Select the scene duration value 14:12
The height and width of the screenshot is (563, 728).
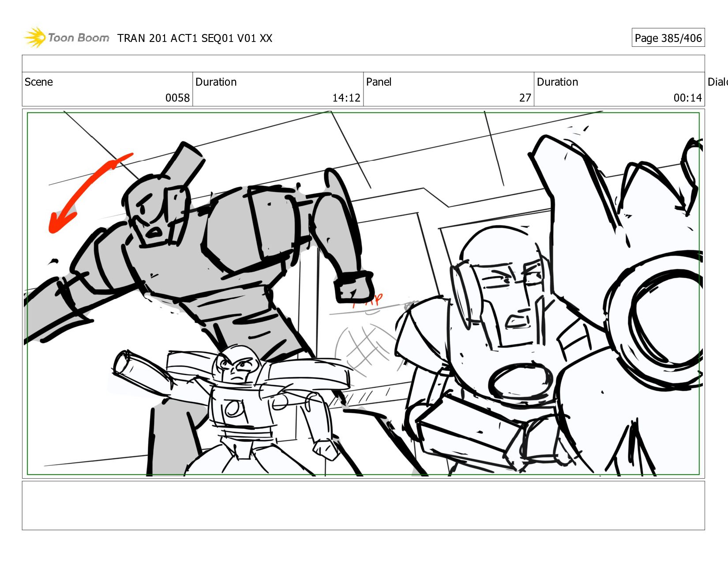click(x=346, y=98)
